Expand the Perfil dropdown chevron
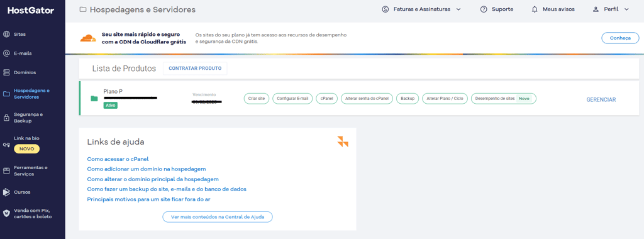The width and height of the screenshot is (644, 239). point(626,9)
